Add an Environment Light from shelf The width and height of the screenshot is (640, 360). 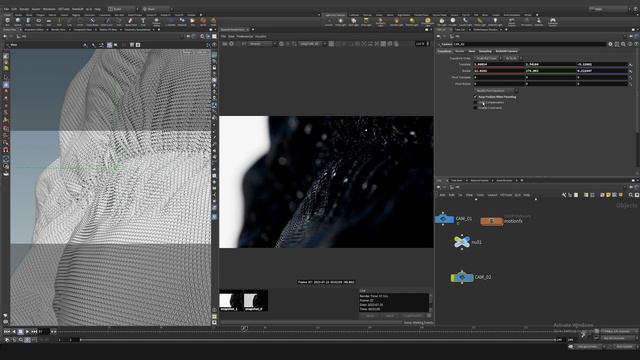tap(427, 22)
